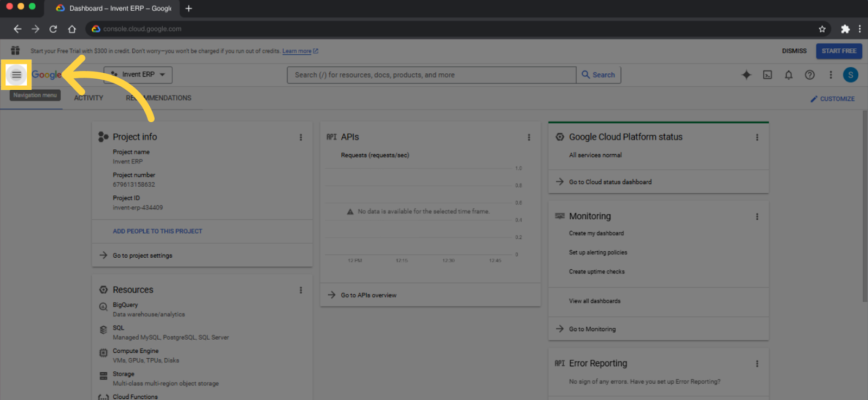The height and width of the screenshot is (400, 868).
Task: Open Monitoring card options menu
Action: (x=757, y=217)
